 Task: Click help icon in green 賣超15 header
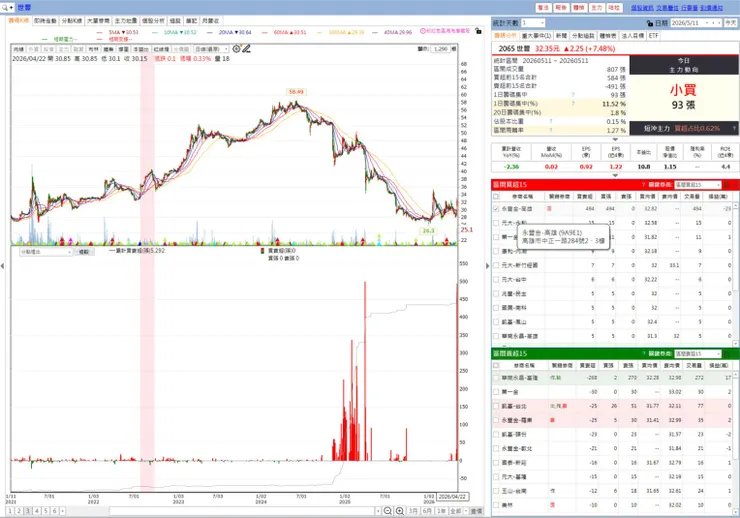coord(644,353)
